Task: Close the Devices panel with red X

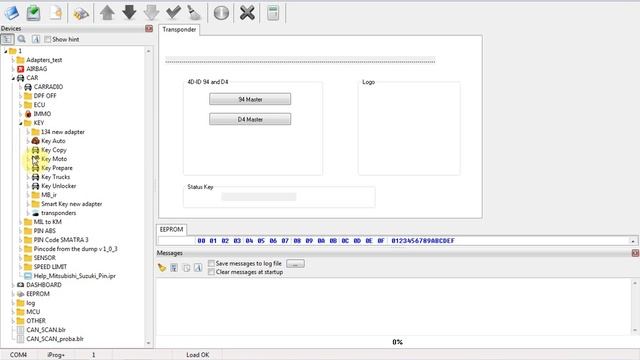Action: (149, 28)
